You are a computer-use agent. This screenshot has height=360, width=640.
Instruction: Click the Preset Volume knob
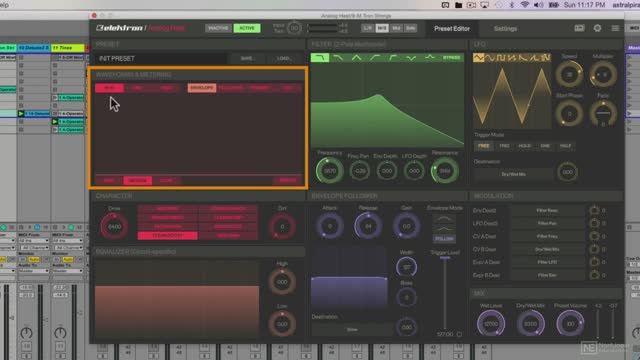point(570,323)
